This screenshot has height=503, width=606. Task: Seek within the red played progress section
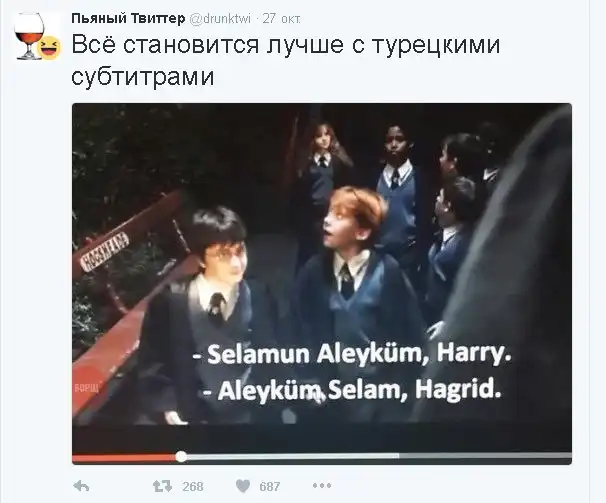click(x=124, y=457)
